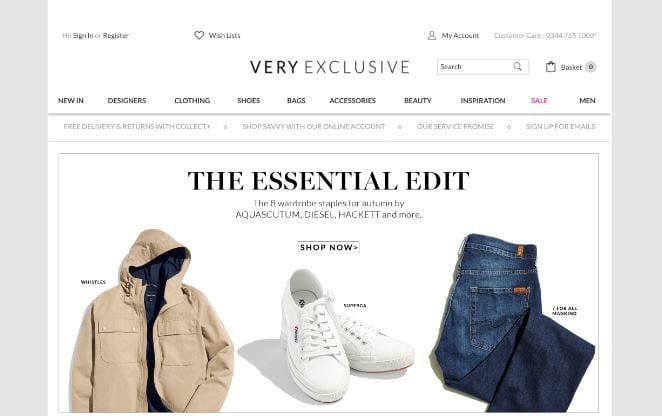Open the Accessories menu
The image size is (662, 416).
[x=353, y=101]
